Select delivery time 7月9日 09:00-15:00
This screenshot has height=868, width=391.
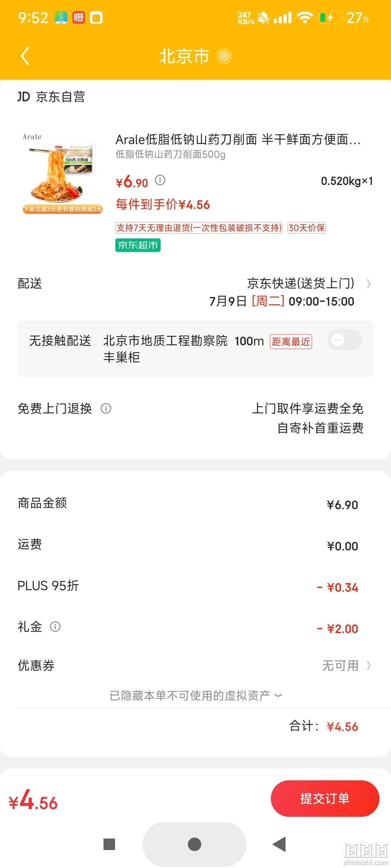point(282,301)
